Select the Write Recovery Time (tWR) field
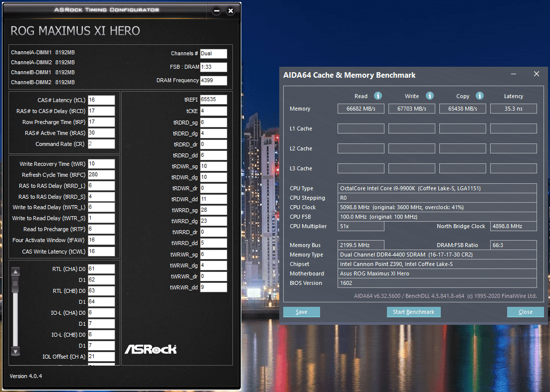 (101, 164)
